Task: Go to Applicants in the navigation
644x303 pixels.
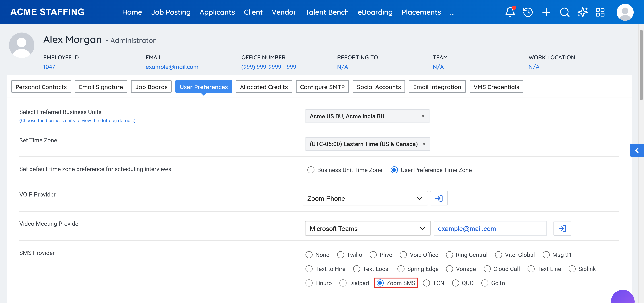Action: (217, 12)
